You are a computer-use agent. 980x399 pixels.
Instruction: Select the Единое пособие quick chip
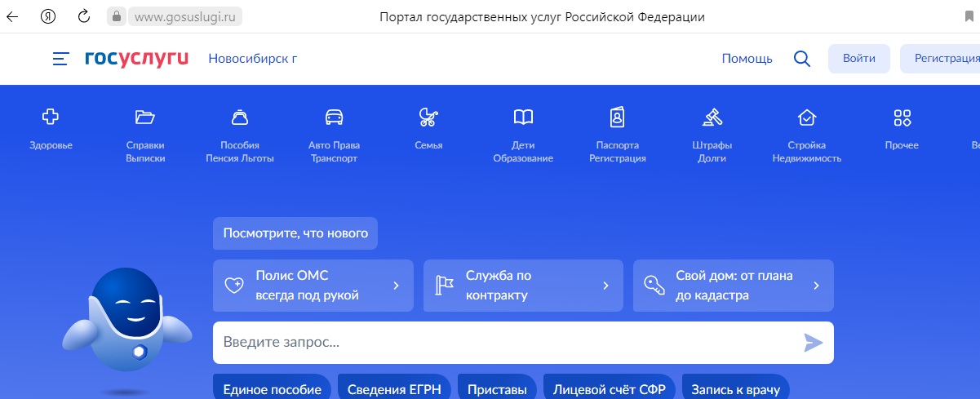click(x=272, y=387)
